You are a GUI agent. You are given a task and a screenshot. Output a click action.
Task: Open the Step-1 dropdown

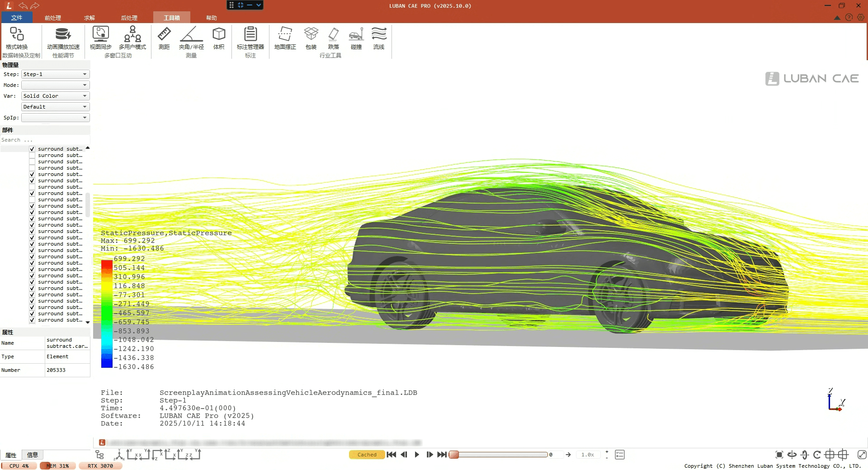pos(55,74)
